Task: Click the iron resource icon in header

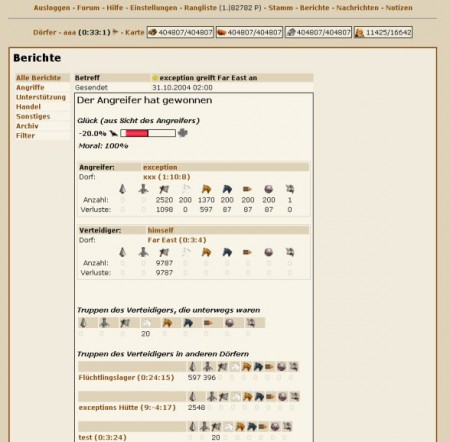Action: tap(291, 32)
